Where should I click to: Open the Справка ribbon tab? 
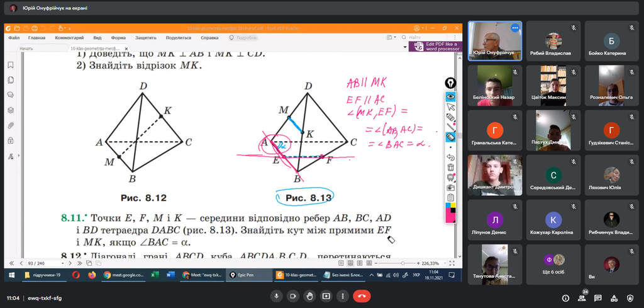tap(209, 38)
